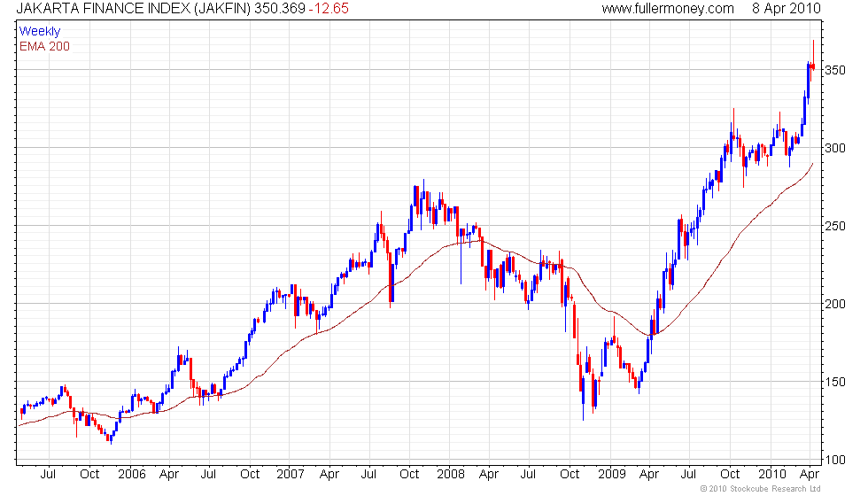Click the 300 price axis label
The image size is (868, 496).
click(835, 148)
